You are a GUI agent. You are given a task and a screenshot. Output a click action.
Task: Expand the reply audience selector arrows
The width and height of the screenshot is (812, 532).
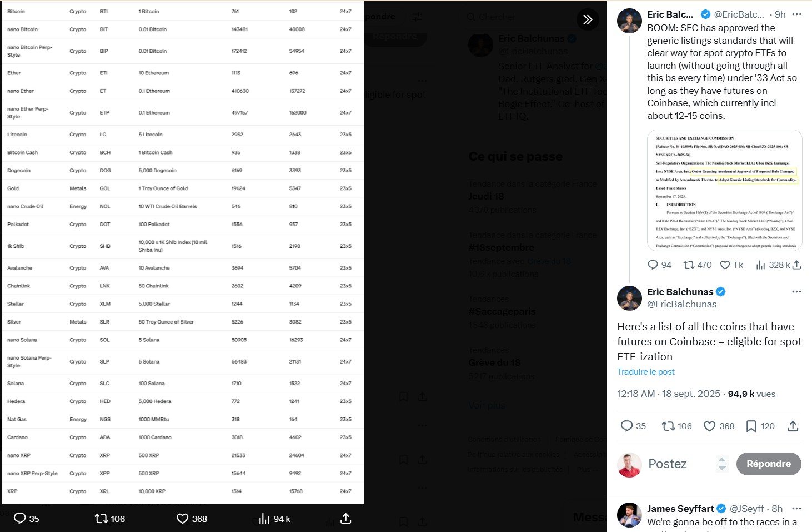722,464
